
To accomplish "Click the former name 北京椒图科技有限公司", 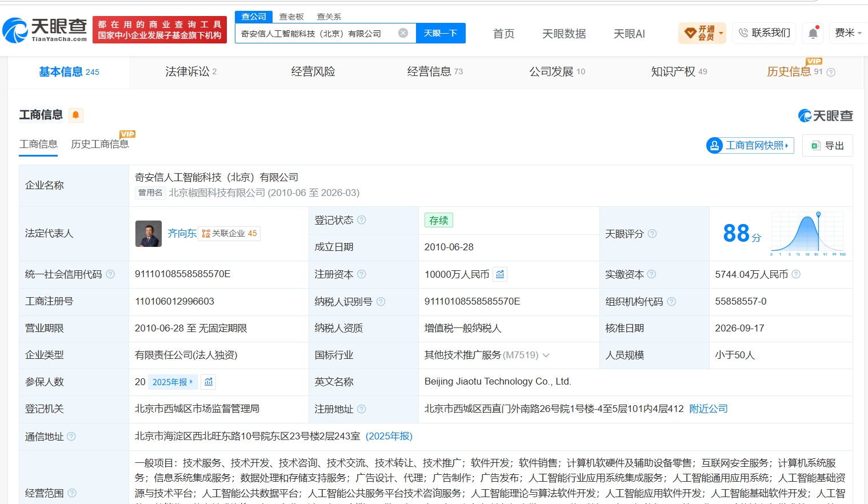I will (x=217, y=193).
